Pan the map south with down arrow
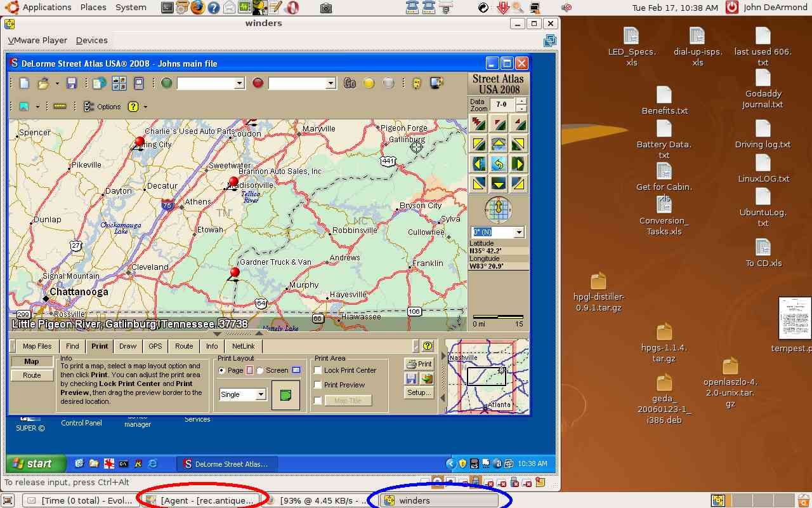812x508 pixels. click(x=499, y=184)
